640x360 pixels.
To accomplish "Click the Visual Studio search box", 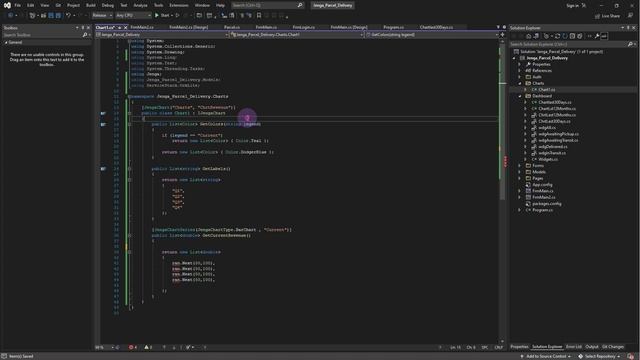I will point(267,5).
